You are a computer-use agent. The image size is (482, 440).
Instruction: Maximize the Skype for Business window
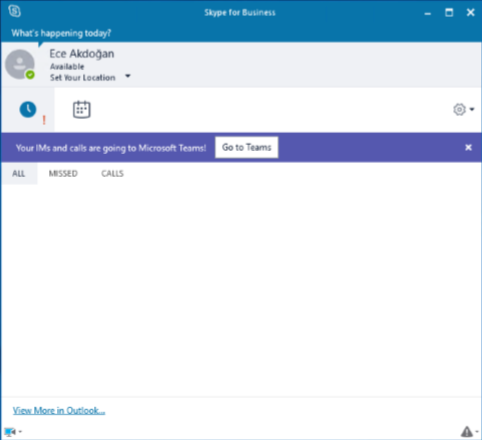tap(449, 13)
